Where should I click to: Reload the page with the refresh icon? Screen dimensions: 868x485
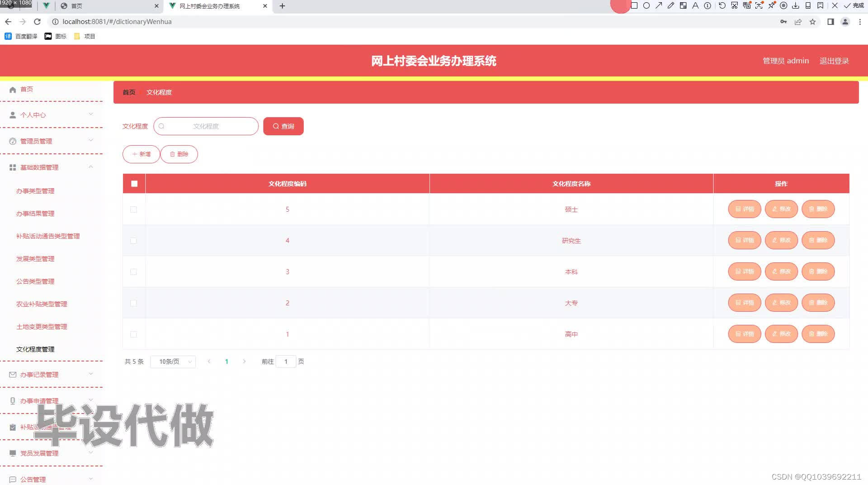click(x=38, y=22)
